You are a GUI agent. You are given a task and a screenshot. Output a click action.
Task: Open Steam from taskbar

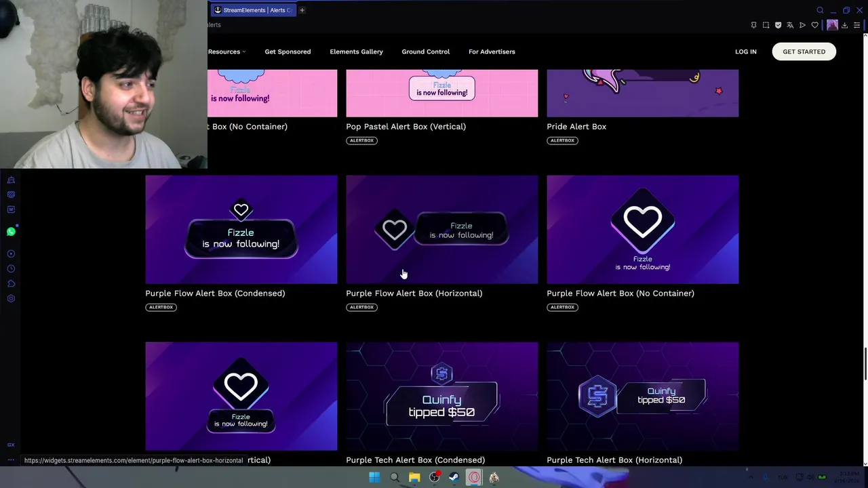(x=454, y=477)
